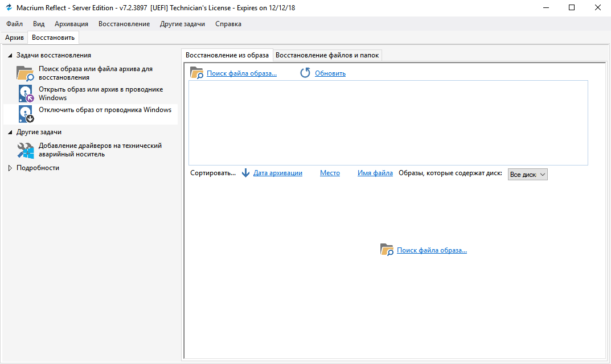Click the folder icon in center of panel
611x364 pixels.
point(387,250)
